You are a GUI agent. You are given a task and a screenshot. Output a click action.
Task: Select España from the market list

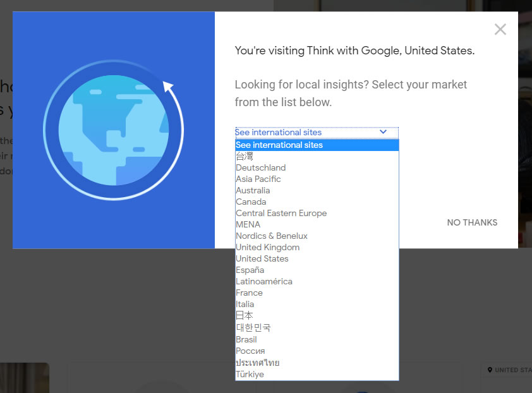coord(250,270)
